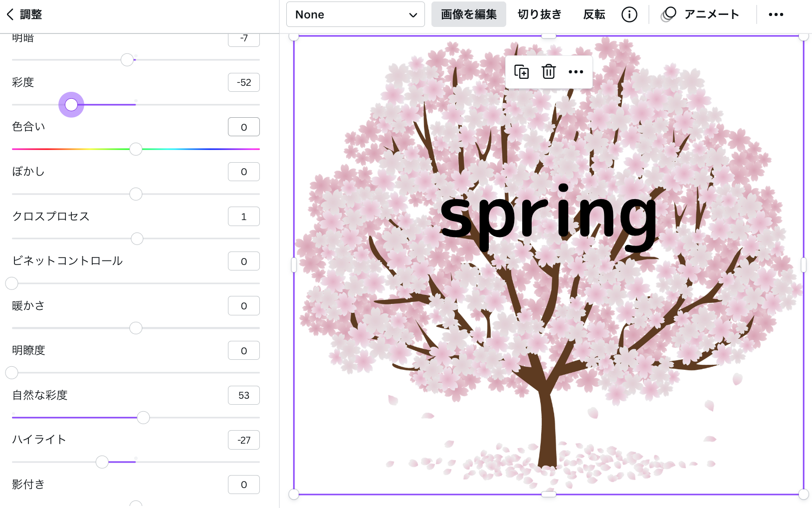Duplicate the selected image with copy icon
This screenshot has width=812, height=508.
pos(521,72)
